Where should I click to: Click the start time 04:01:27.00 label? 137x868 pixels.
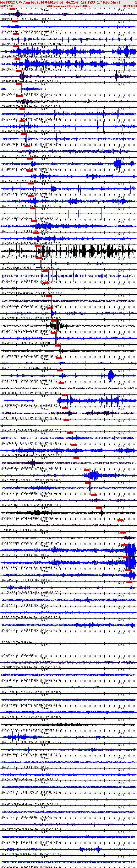point(7,6)
